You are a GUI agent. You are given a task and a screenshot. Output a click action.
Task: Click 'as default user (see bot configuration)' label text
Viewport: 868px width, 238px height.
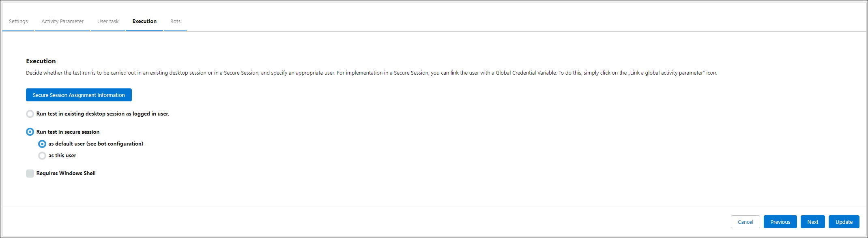coord(96,144)
